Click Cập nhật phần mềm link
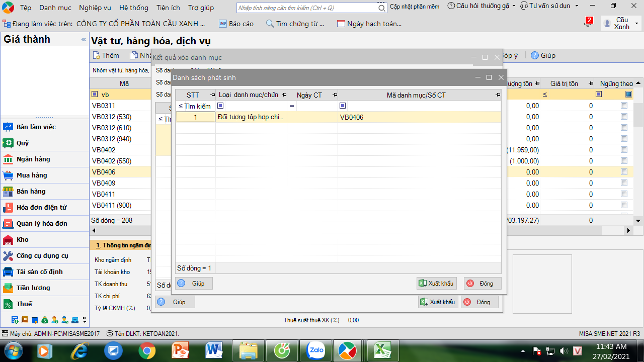 (415, 7)
